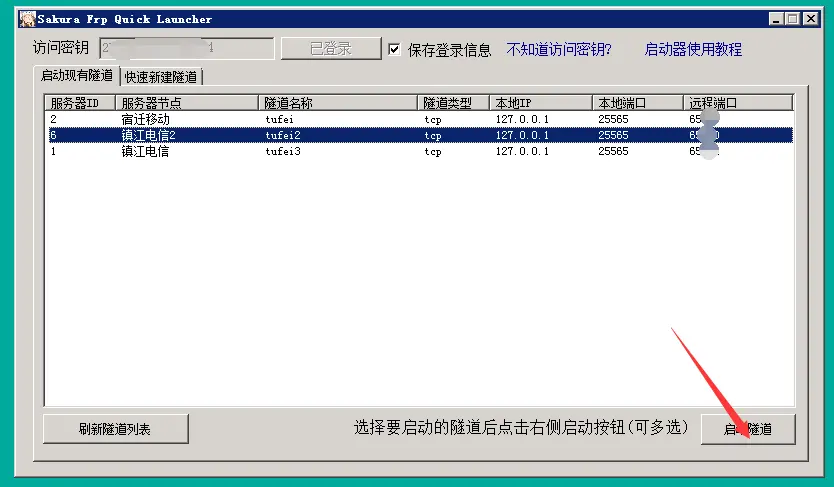Click the 已登录 login button

pos(331,48)
